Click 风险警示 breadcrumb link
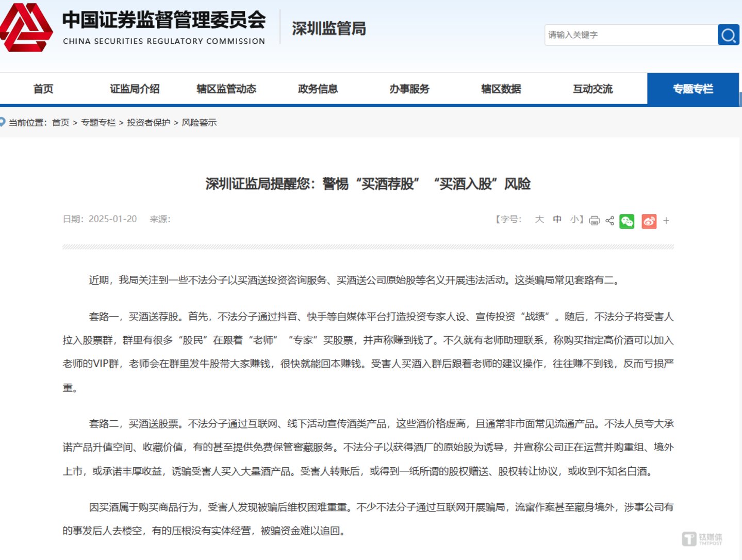Screen dimensions: 742x560 pos(199,122)
